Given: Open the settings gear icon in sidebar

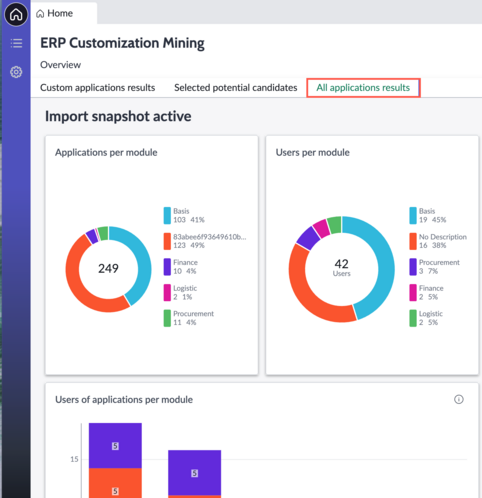Looking at the screenshot, I should tap(16, 72).
